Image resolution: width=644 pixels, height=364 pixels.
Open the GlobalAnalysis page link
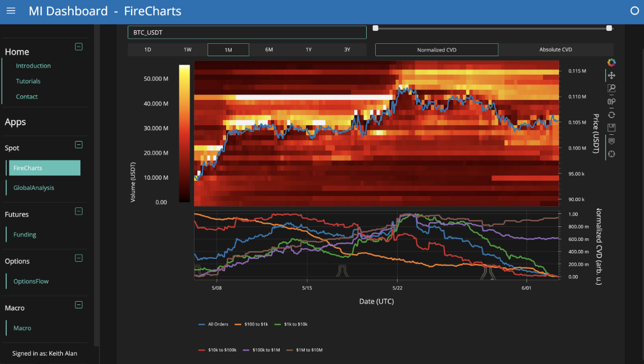coord(34,188)
